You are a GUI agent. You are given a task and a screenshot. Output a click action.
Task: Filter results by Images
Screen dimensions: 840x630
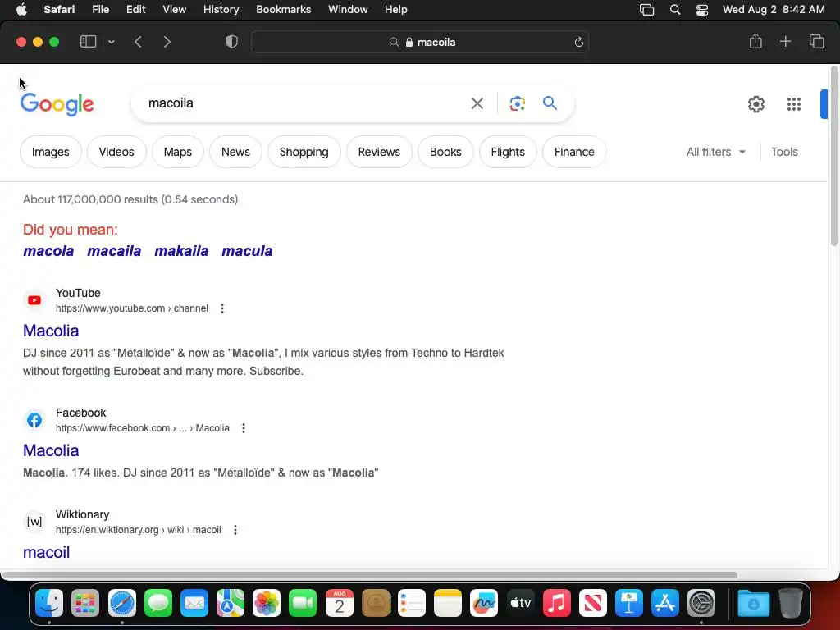pyautogui.click(x=50, y=152)
